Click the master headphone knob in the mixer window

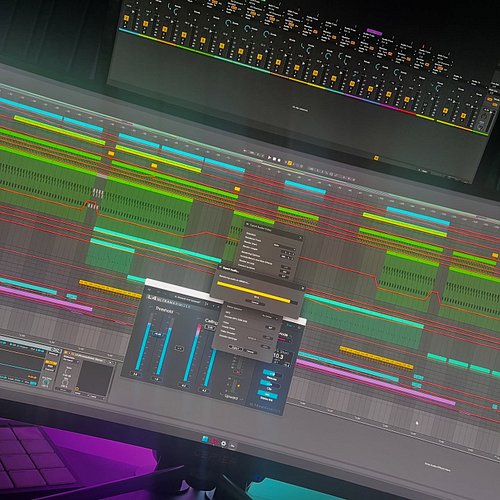pyautogui.click(x=481, y=125)
